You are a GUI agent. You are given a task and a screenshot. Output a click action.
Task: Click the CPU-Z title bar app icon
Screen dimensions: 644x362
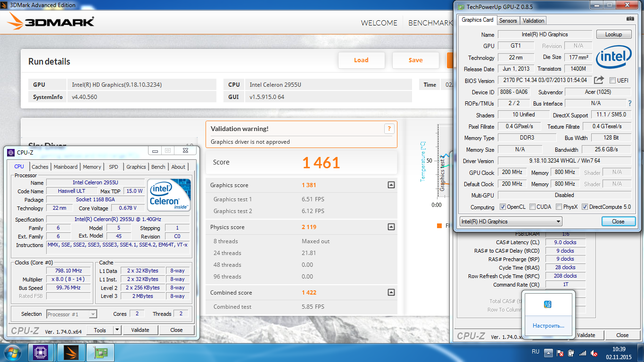click(11, 152)
